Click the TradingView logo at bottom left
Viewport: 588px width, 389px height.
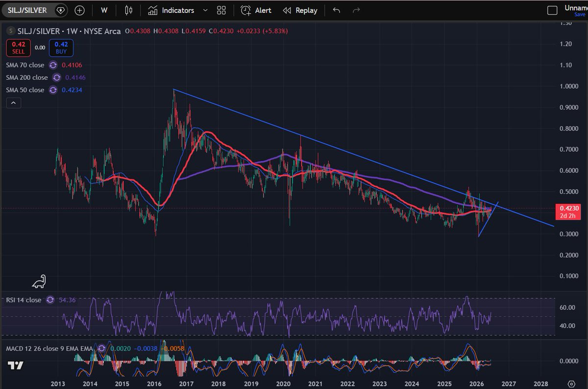(15, 366)
